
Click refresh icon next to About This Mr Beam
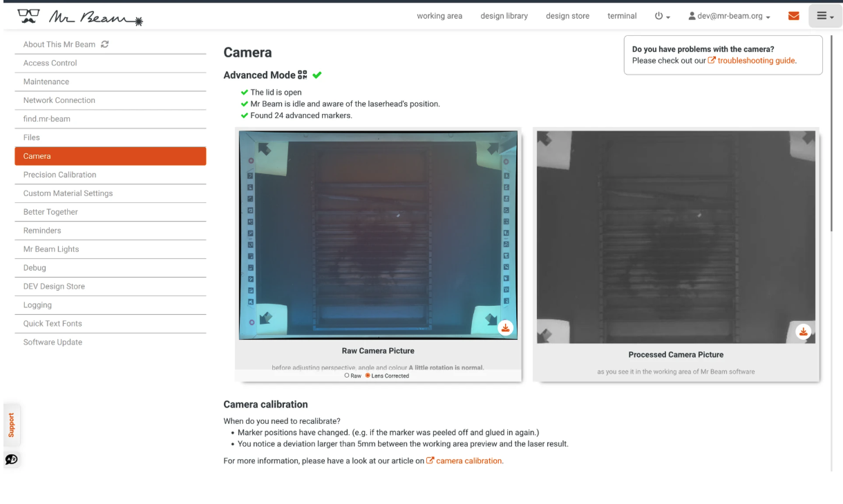[x=105, y=45]
